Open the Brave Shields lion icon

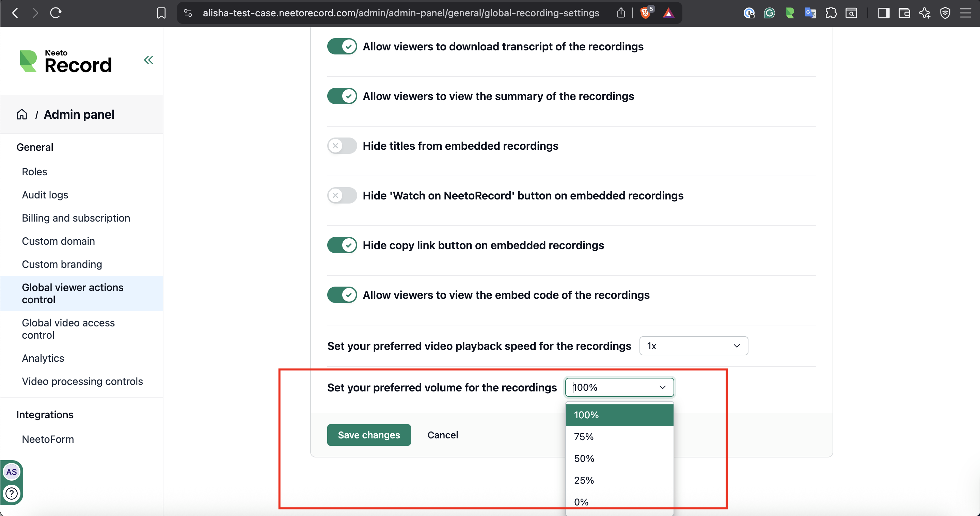(645, 13)
